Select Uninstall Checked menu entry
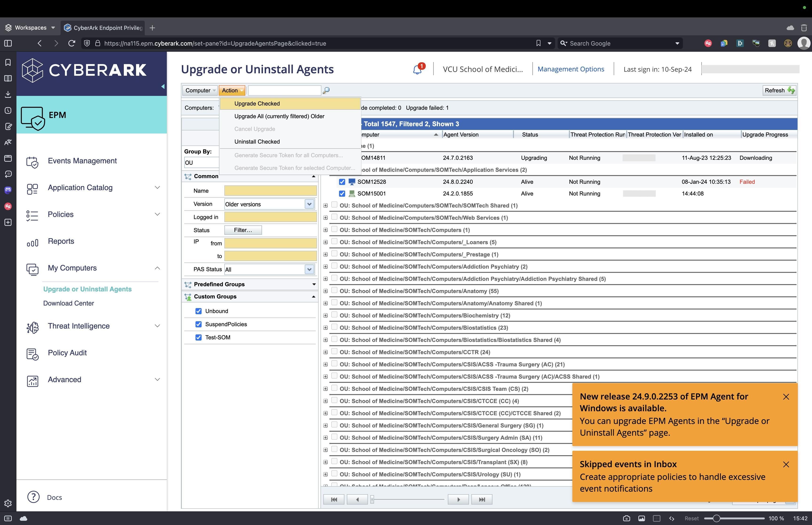This screenshot has height=525, width=812. pyautogui.click(x=257, y=141)
